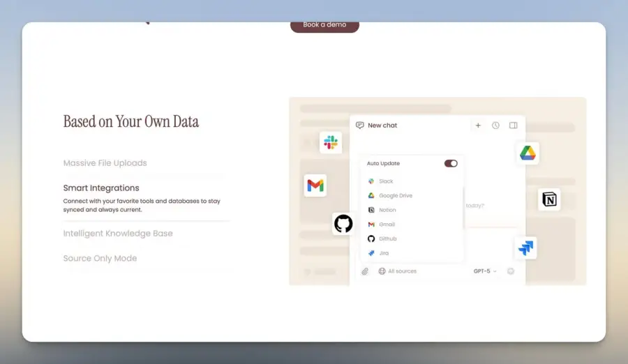Click the floating Slack logo tile
628x364 pixels.
331,142
